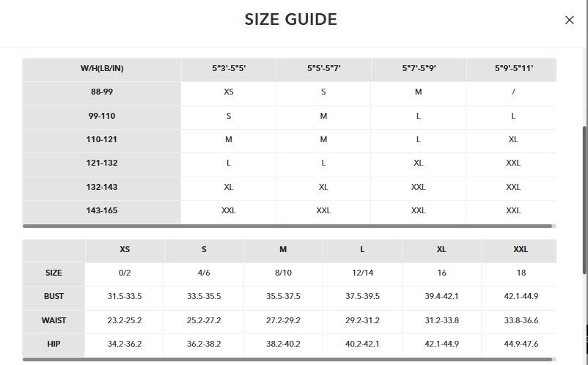
Task: Click the XS cell in the 88-99 row
Action: pos(229,92)
